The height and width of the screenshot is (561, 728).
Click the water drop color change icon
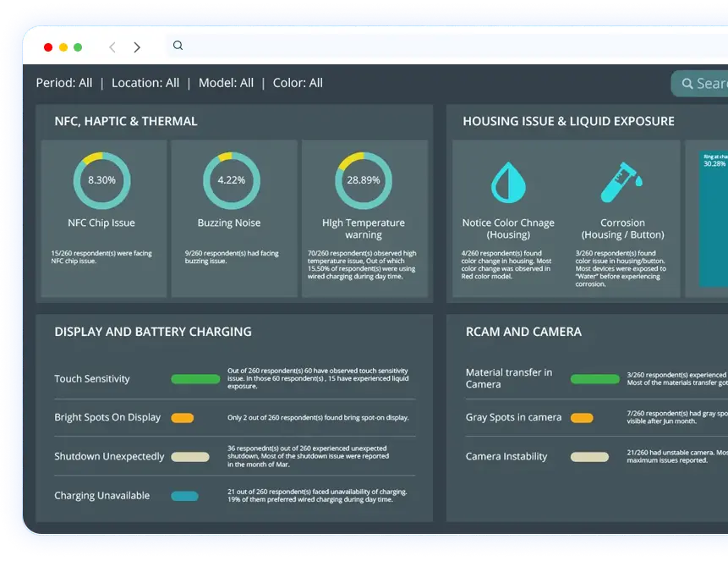[x=508, y=182]
